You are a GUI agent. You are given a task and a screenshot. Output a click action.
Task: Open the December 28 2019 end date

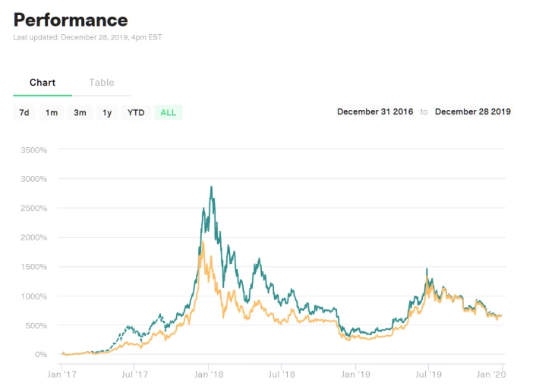click(x=473, y=111)
